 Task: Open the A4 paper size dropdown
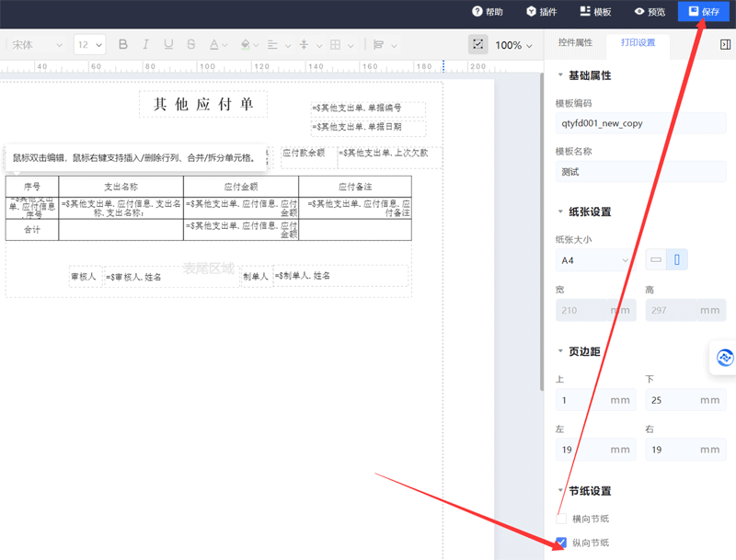point(595,260)
